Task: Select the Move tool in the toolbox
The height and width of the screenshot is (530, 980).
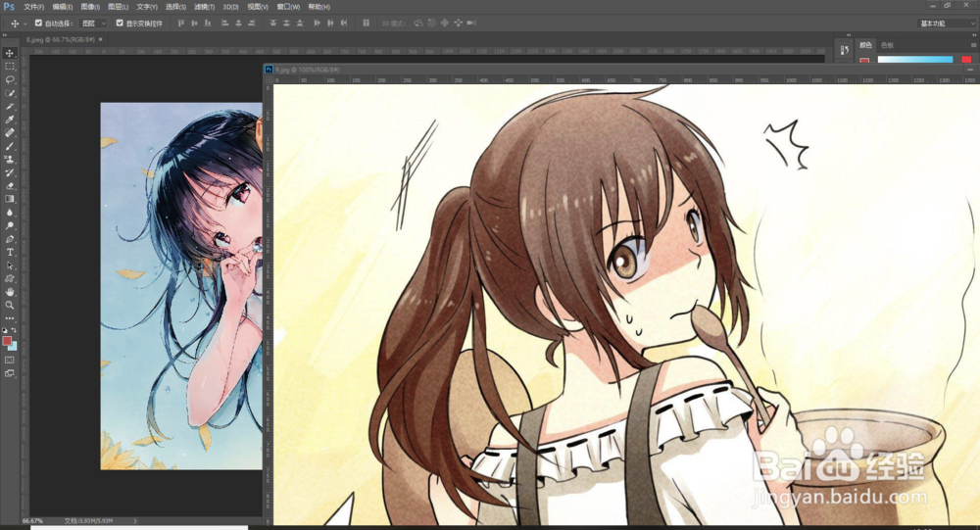Action: coord(10,54)
